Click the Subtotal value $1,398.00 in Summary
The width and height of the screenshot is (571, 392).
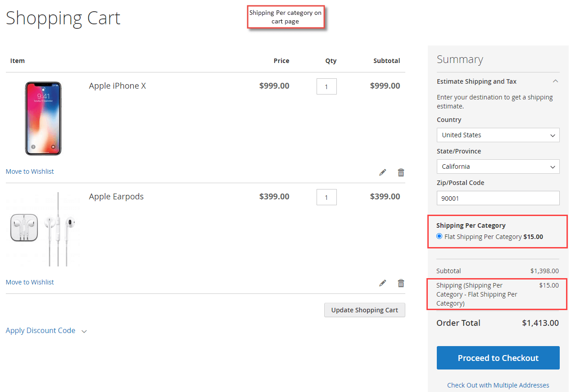(x=544, y=271)
